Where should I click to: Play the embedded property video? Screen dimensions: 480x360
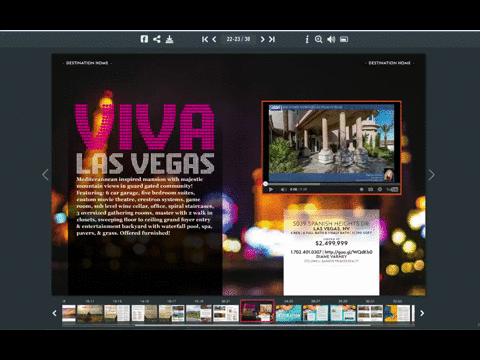coord(271,189)
